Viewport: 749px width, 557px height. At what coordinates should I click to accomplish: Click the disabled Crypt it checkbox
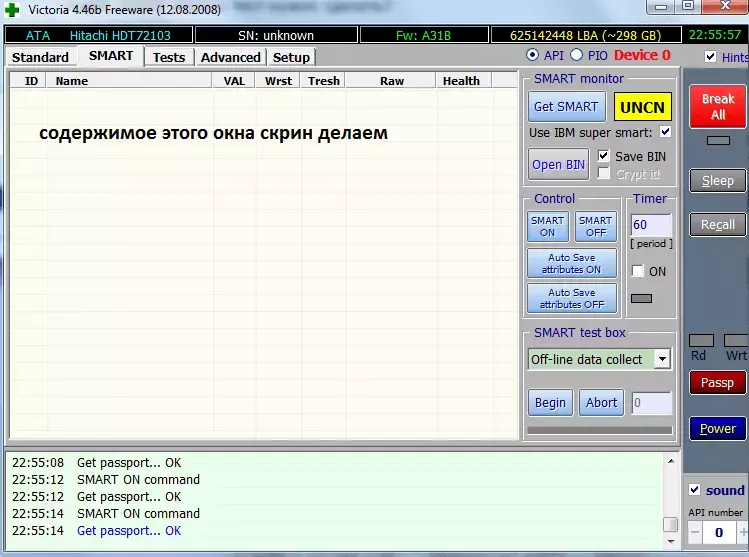pos(604,173)
